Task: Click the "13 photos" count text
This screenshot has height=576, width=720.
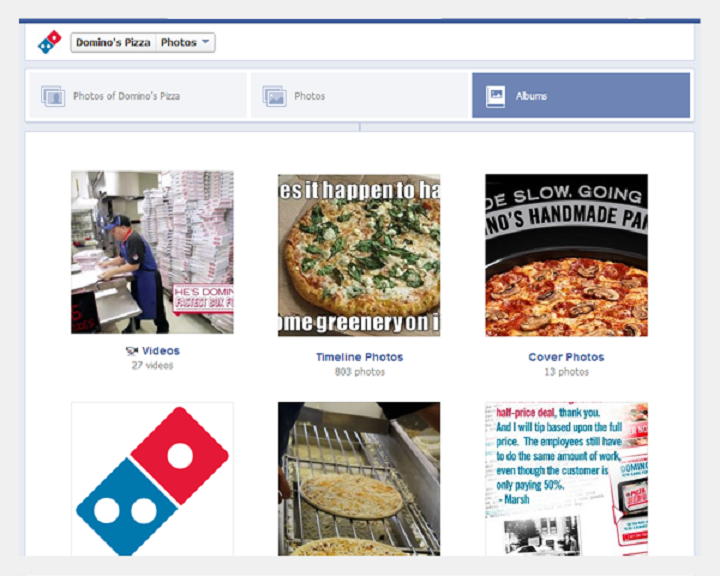Action: pos(566,372)
